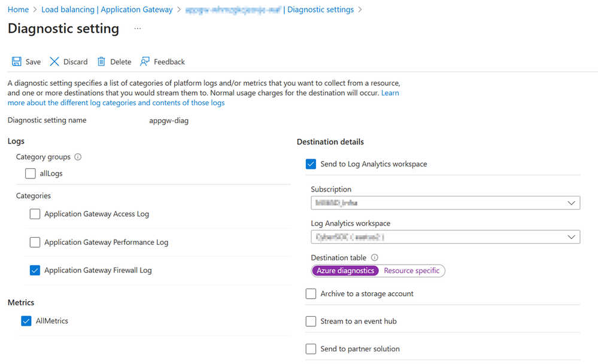Select Resource specific destination table
598x364 pixels.
click(x=412, y=271)
